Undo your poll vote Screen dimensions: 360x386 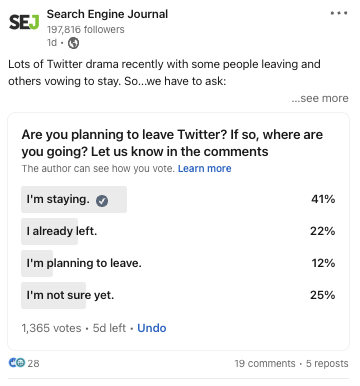click(x=152, y=328)
